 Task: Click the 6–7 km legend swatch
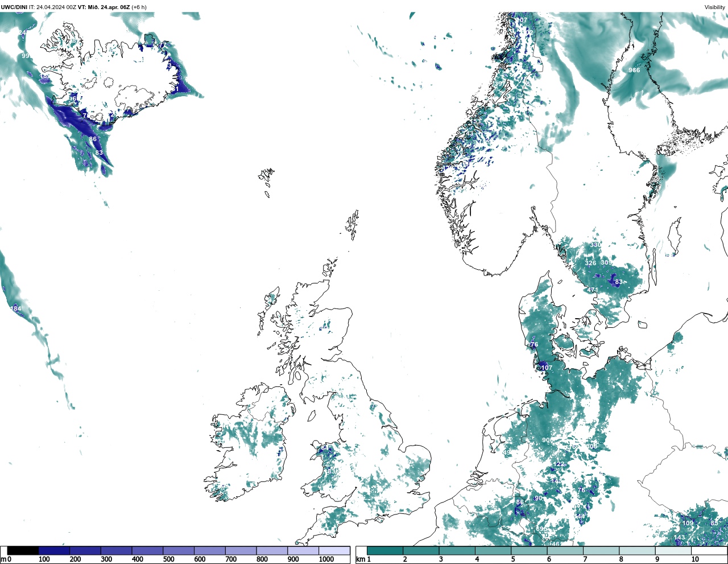click(x=565, y=551)
